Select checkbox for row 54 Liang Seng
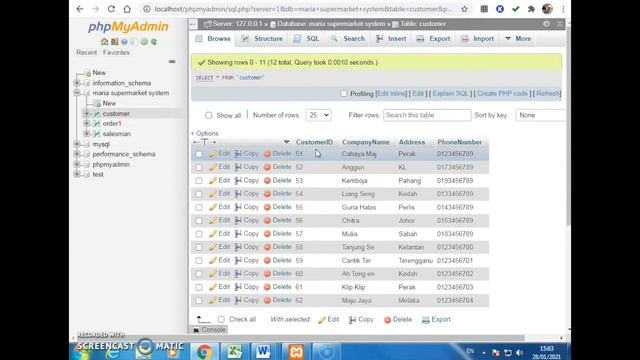This screenshot has width=640, height=360. pyautogui.click(x=199, y=194)
